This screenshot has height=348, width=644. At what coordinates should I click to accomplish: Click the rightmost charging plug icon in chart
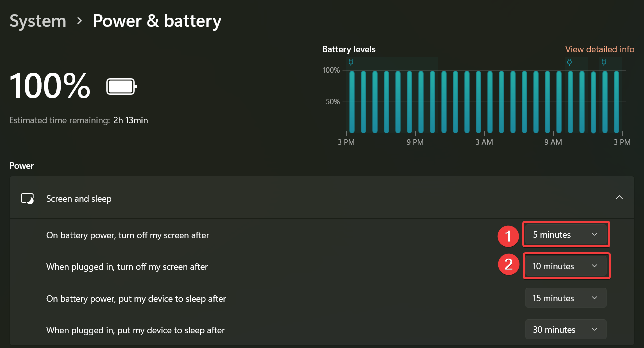pyautogui.click(x=604, y=63)
